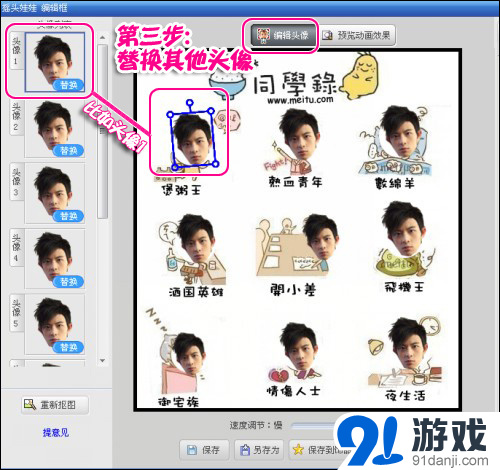
Task: Select the 头像 4 thumbnail
Action: click(55, 259)
